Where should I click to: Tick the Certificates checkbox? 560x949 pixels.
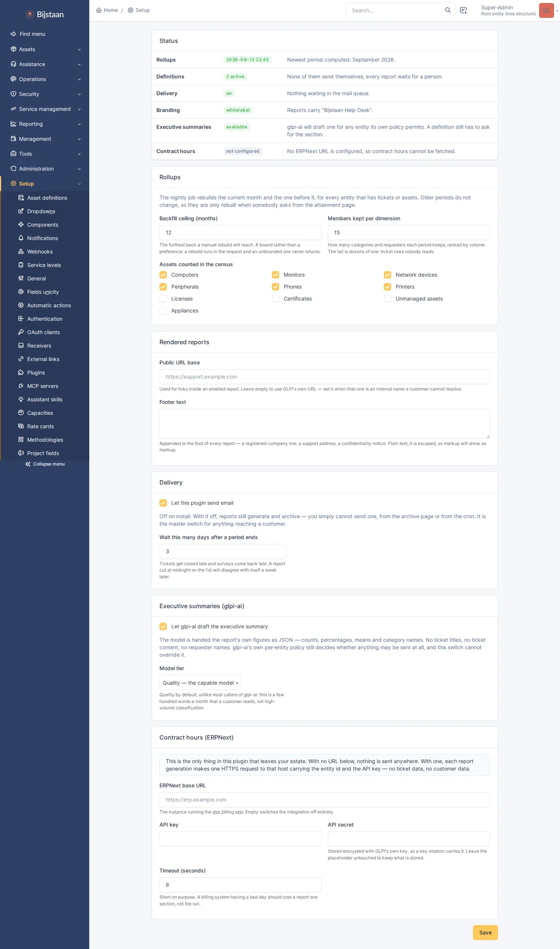pos(276,298)
